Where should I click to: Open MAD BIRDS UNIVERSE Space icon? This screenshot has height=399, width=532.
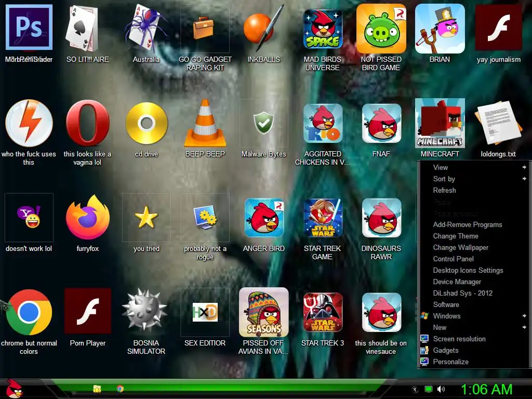pyautogui.click(x=322, y=29)
